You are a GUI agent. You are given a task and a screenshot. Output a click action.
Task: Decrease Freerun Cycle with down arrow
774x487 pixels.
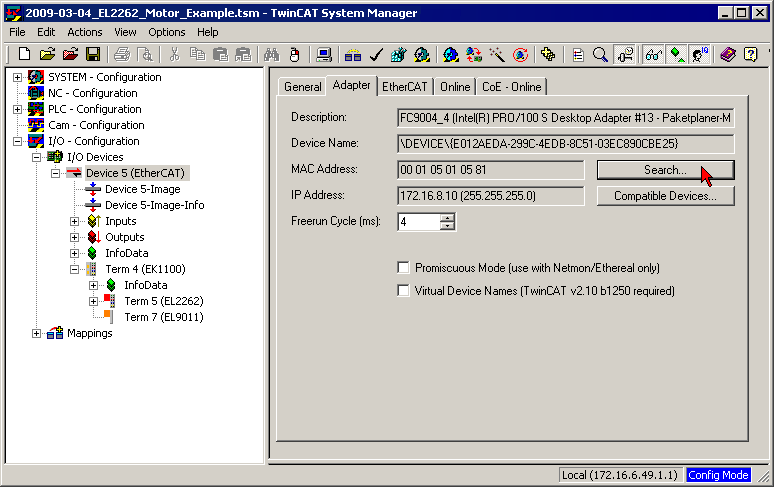[x=447, y=226]
